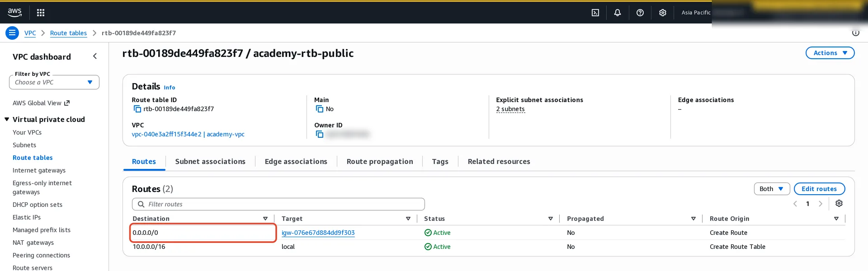
Task: Open the 2 subnets link
Action: pyautogui.click(x=510, y=109)
